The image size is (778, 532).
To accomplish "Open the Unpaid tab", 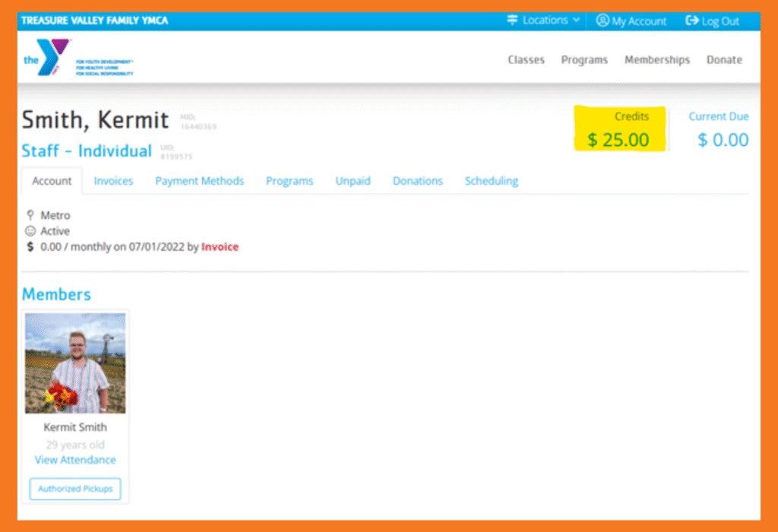I will pyautogui.click(x=353, y=181).
